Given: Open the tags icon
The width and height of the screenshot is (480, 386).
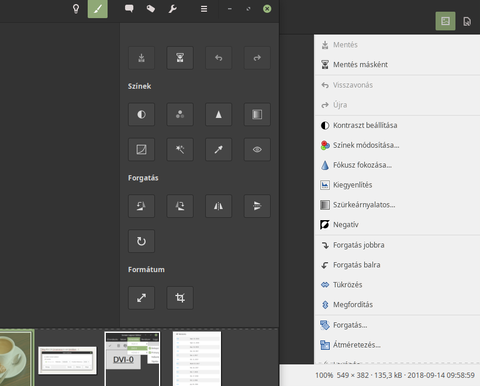Looking at the screenshot, I should click(x=151, y=9).
